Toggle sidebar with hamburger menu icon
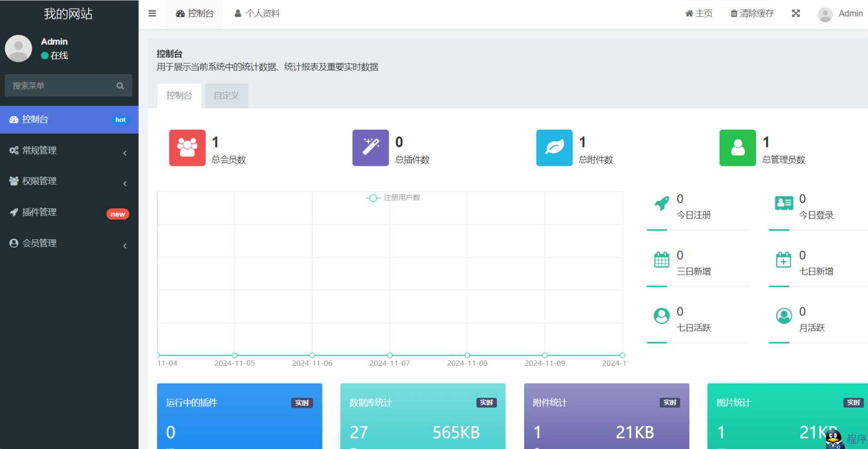This screenshot has height=449, width=868. (152, 13)
